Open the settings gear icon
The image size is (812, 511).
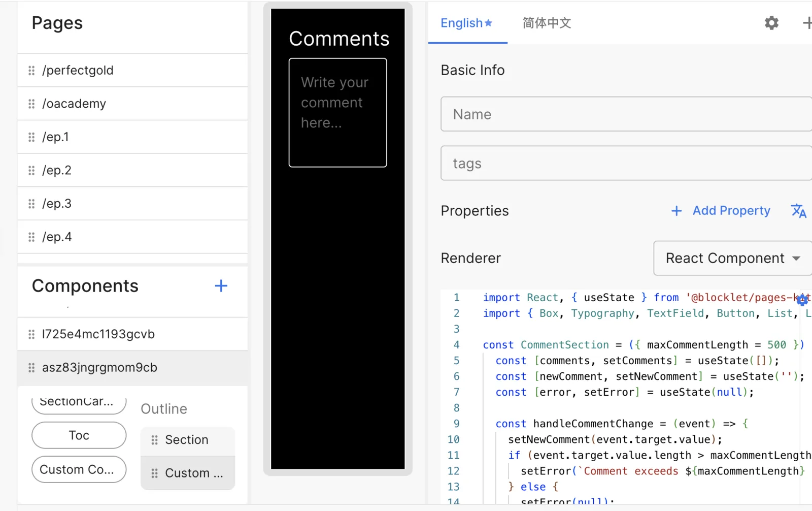pos(771,23)
